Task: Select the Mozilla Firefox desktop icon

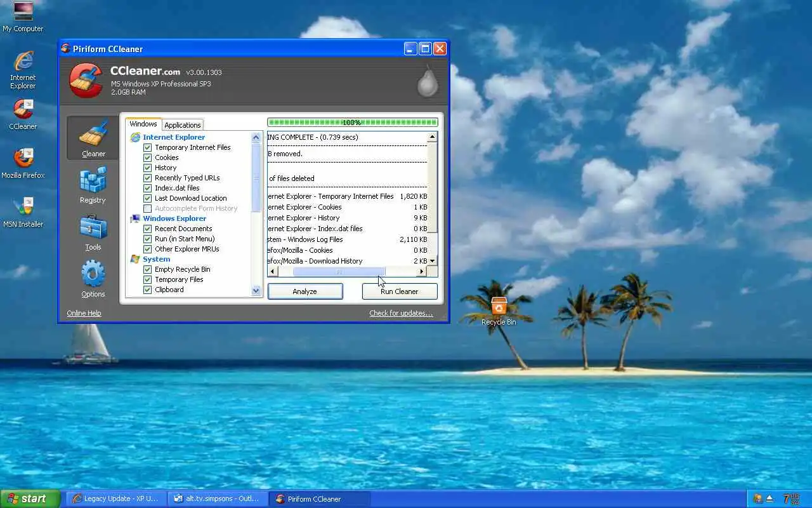Action: [x=23, y=163]
